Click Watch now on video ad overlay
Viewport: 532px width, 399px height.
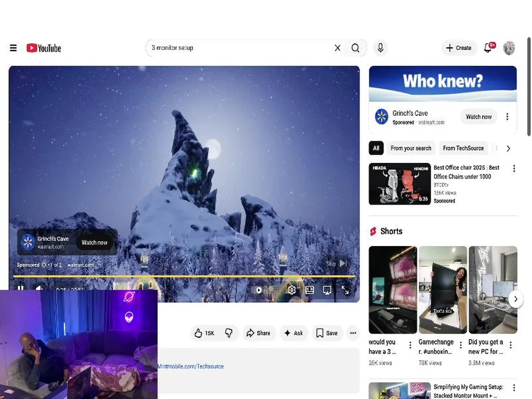click(x=94, y=243)
